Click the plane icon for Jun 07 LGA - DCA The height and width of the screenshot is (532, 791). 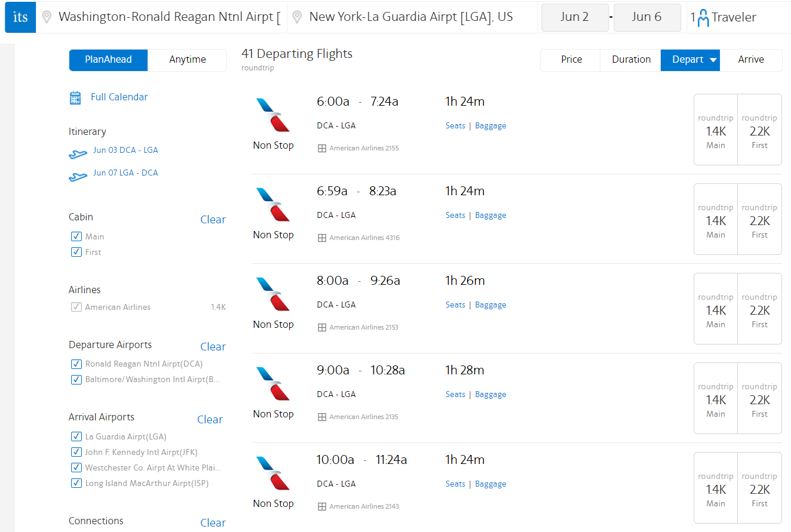coord(78,177)
